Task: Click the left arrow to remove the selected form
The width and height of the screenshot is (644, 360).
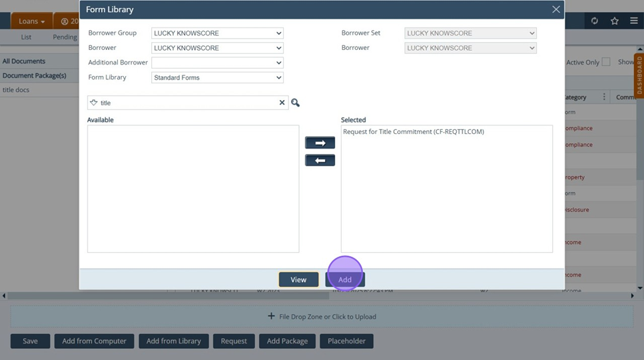Action: coord(320,161)
